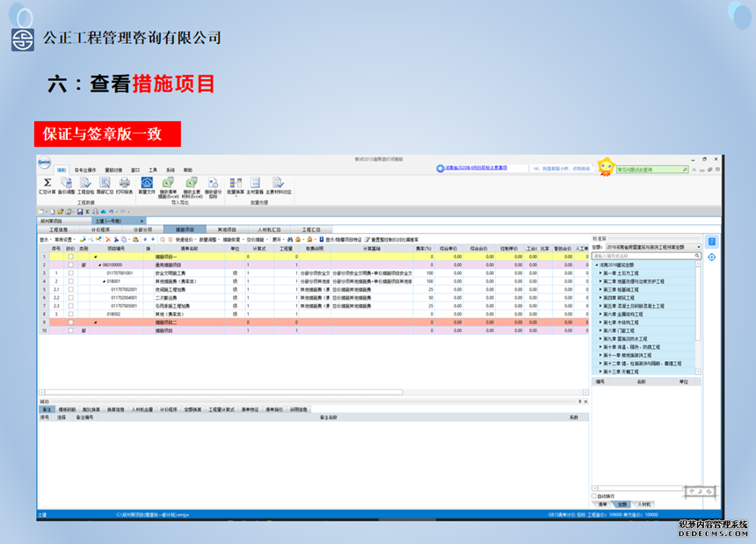Expand 第五章 混凝土及钢筋混凝土工程 node
The height and width of the screenshot is (544, 756).
click(x=600, y=306)
